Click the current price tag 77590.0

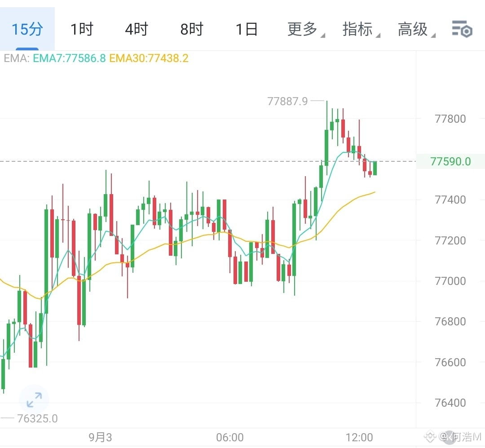coord(450,161)
